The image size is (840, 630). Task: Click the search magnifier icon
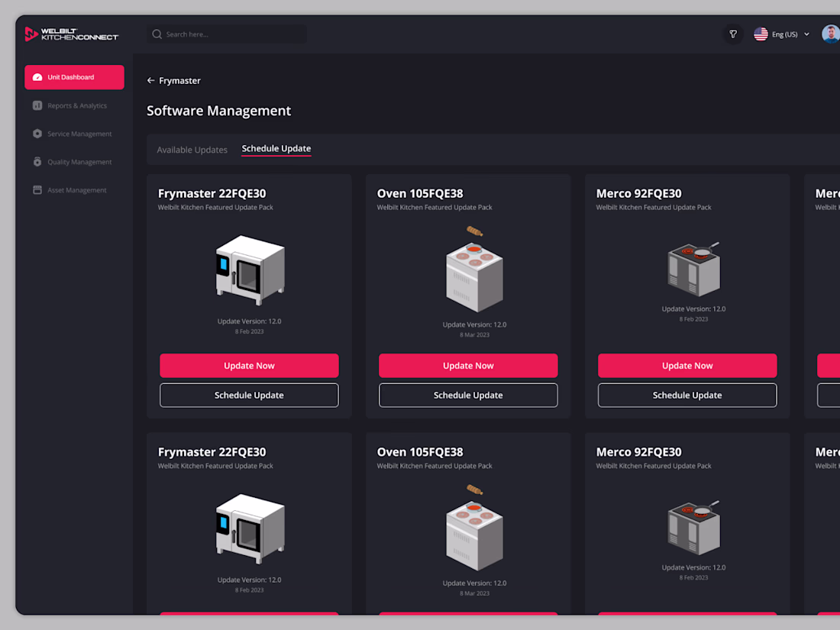(157, 34)
